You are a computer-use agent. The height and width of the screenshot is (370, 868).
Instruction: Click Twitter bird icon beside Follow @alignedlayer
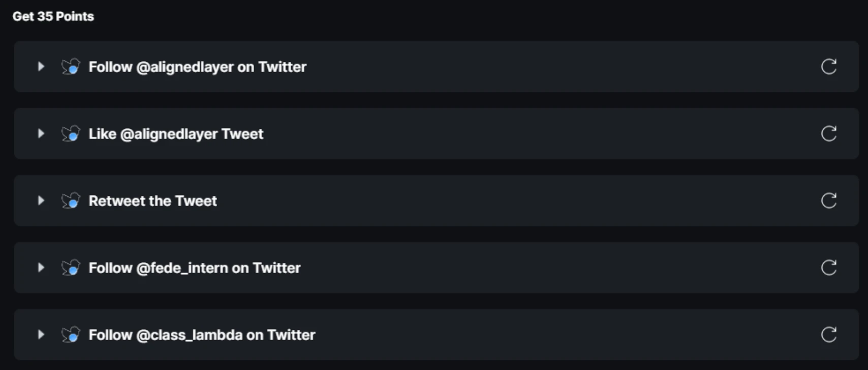(x=71, y=66)
